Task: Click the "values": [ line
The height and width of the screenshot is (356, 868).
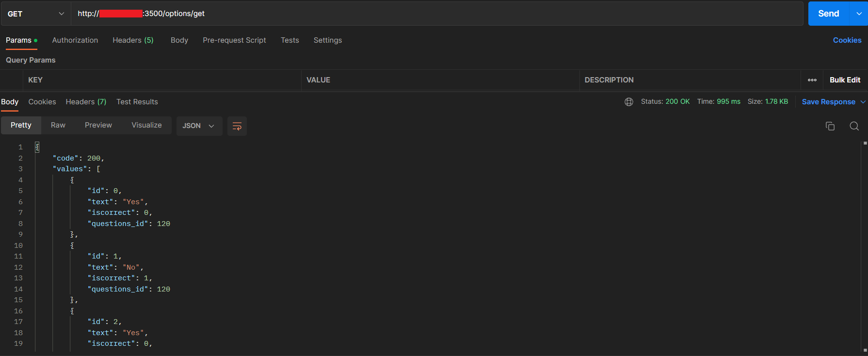Action: [77, 169]
